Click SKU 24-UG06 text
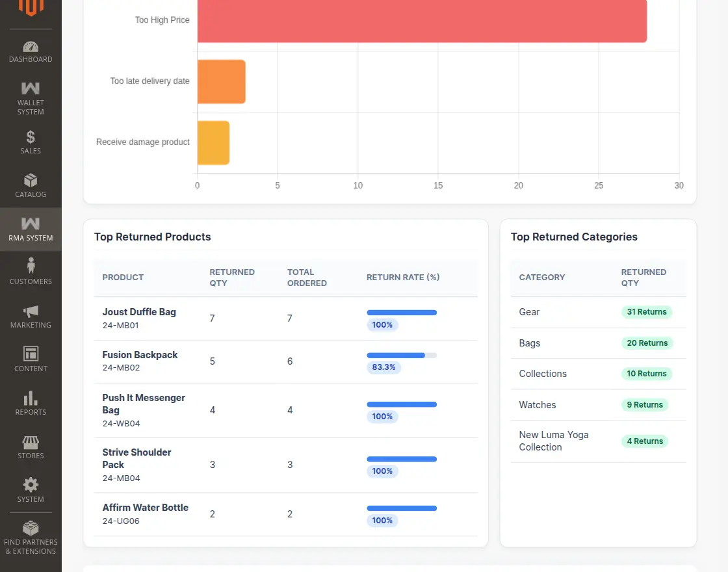The width and height of the screenshot is (728, 572). tap(121, 521)
